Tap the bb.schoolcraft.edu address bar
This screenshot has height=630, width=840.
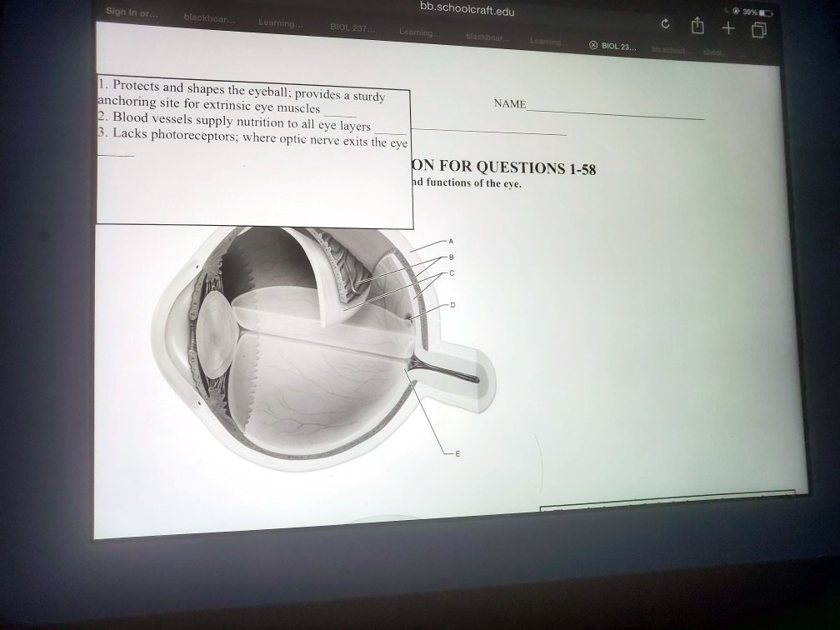[467, 9]
